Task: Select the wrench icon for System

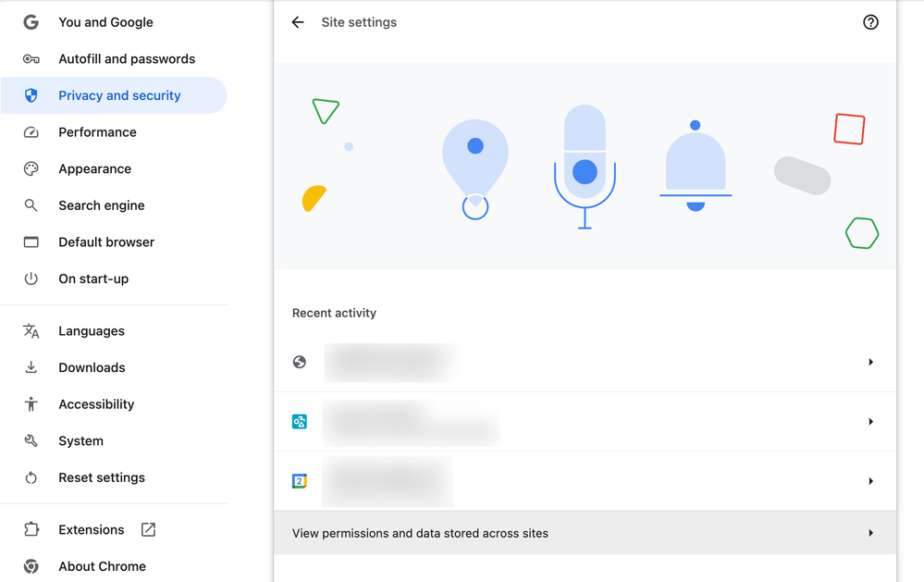Action: point(31,440)
